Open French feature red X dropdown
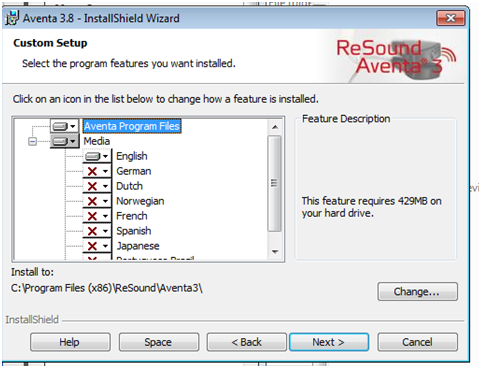This screenshot has height=368, width=481. (97, 216)
